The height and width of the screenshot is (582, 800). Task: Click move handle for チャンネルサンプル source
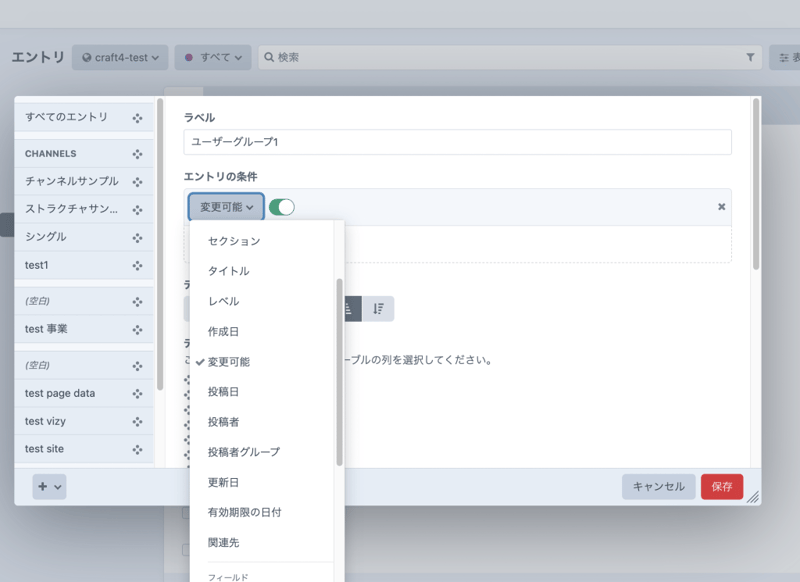(x=137, y=182)
